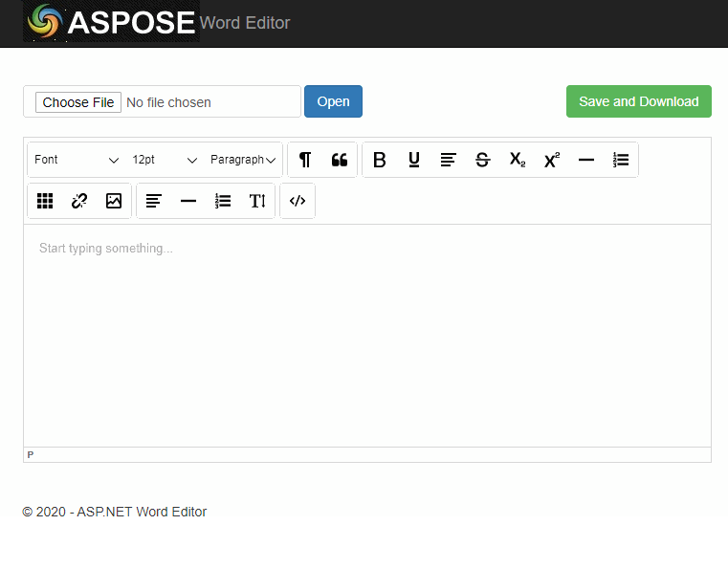Viewport: 728px width, 569px height.
Task: Click the paragraph mark (pilcrow) icon
Action: coord(305,160)
